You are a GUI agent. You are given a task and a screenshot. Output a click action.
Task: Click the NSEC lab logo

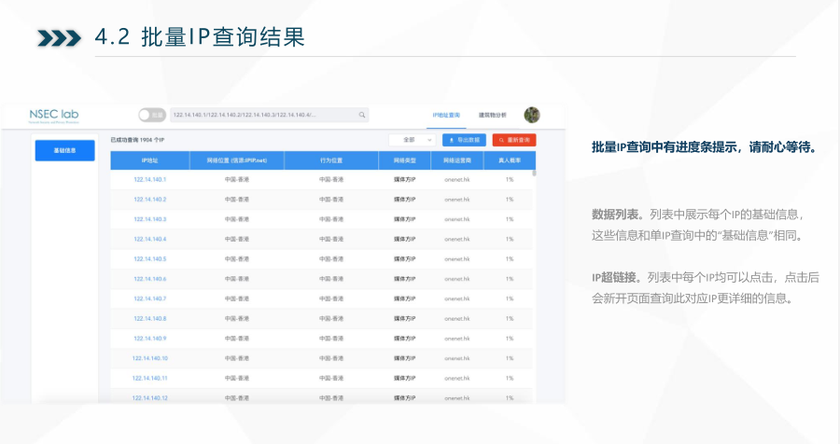click(x=54, y=115)
